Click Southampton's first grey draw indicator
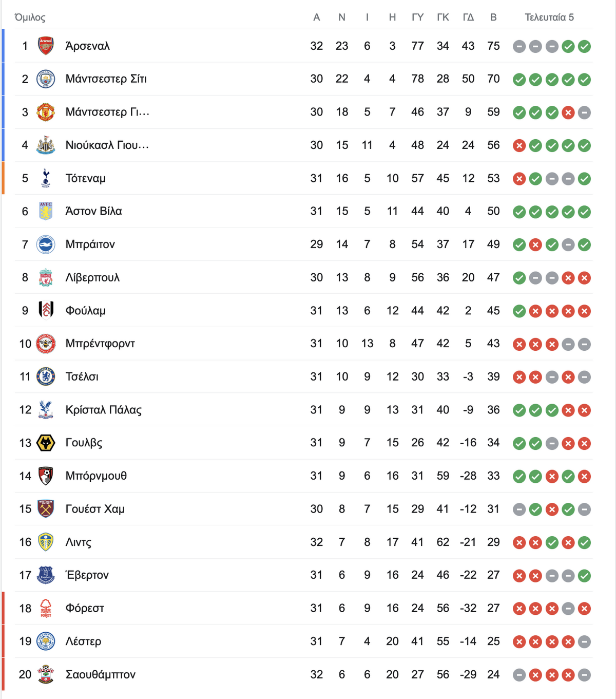The image size is (616, 699). [519, 675]
